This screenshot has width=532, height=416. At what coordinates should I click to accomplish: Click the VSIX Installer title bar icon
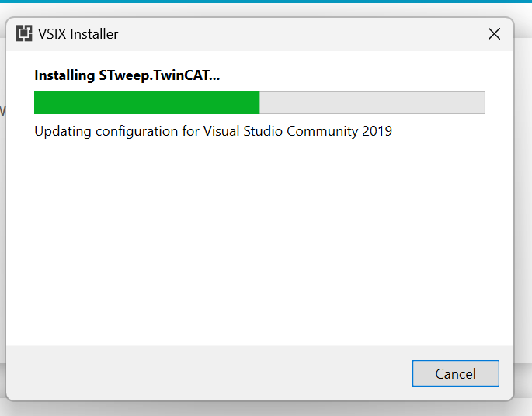[24, 33]
